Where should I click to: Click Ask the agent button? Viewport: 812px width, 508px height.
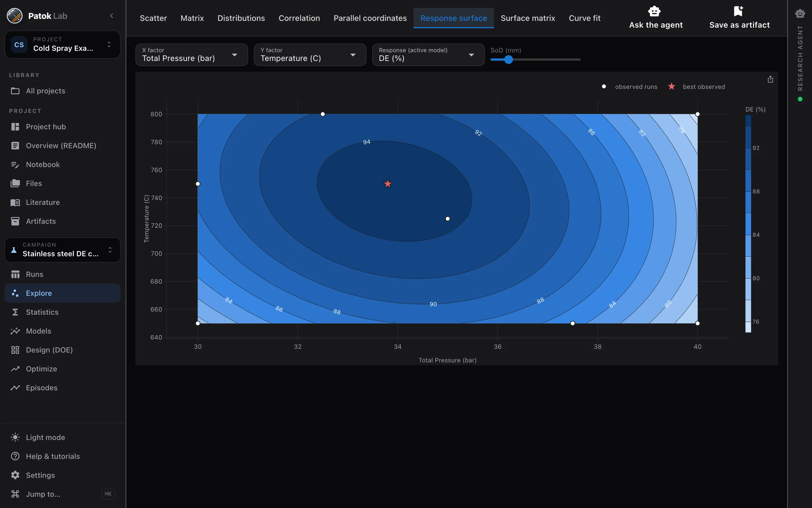[656, 18]
